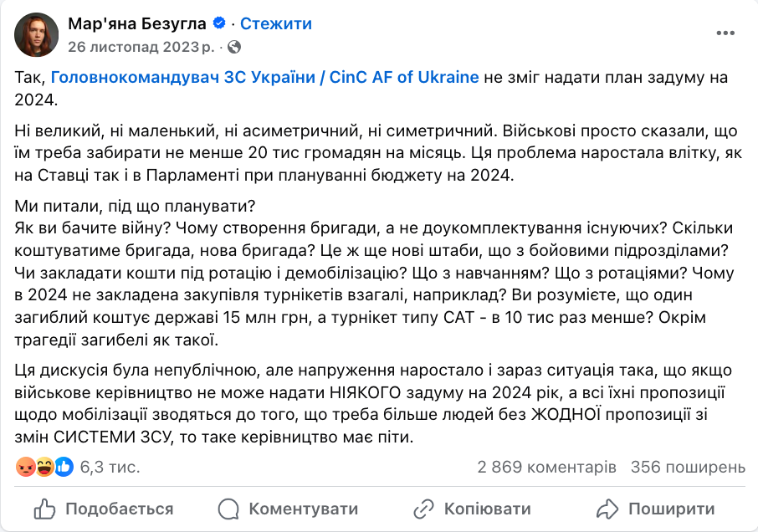Click the laughing face reaction emoji
This screenshot has width=758, height=532.
pos(44,467)
